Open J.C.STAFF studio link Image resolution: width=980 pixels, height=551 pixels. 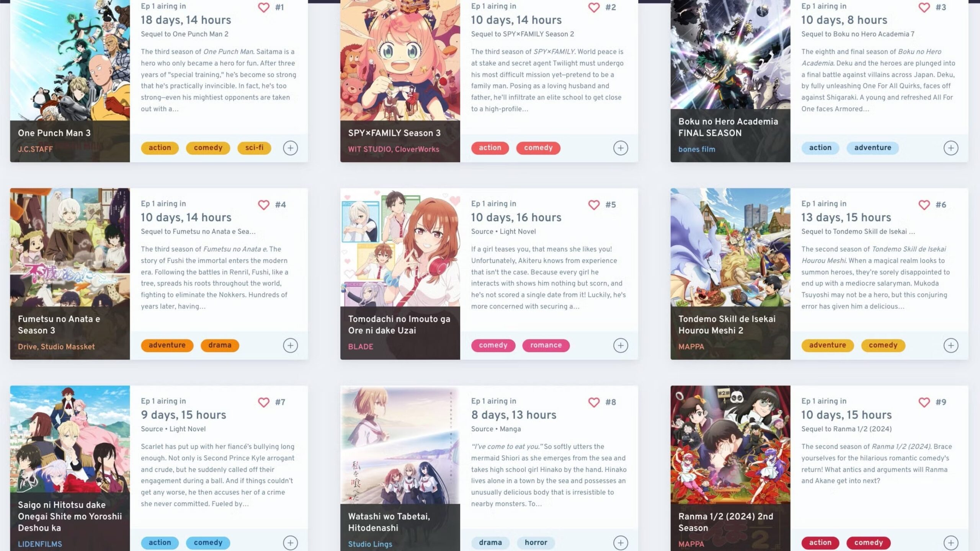point(35,149)
